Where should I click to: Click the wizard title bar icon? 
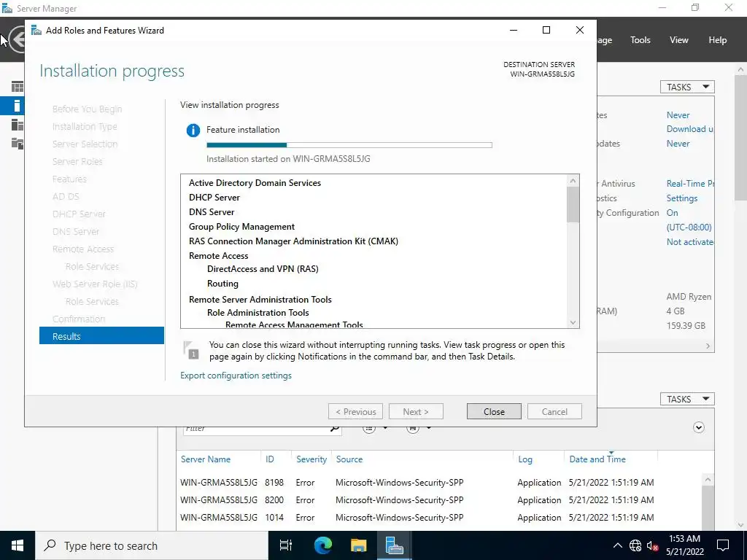point(36,31)
